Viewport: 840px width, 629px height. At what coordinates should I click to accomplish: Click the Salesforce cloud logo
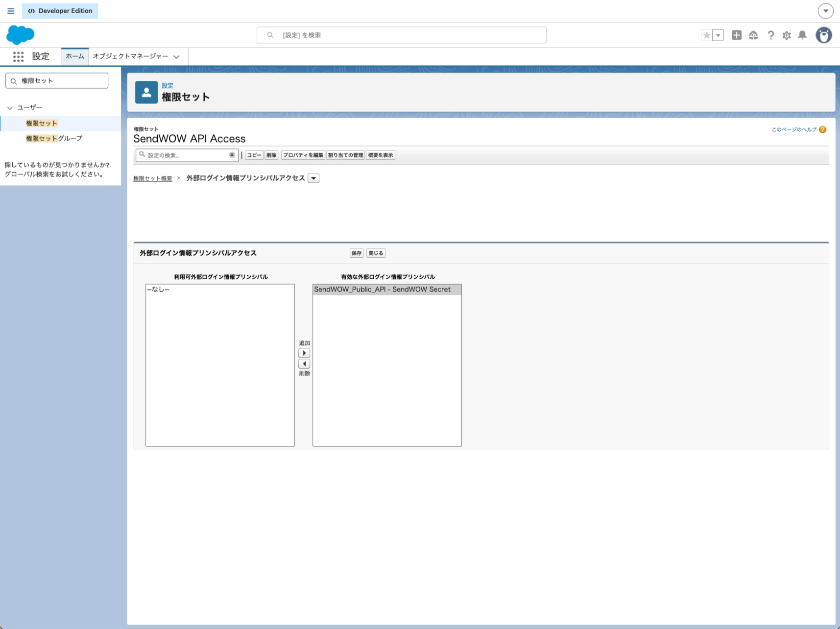[20, 35]
